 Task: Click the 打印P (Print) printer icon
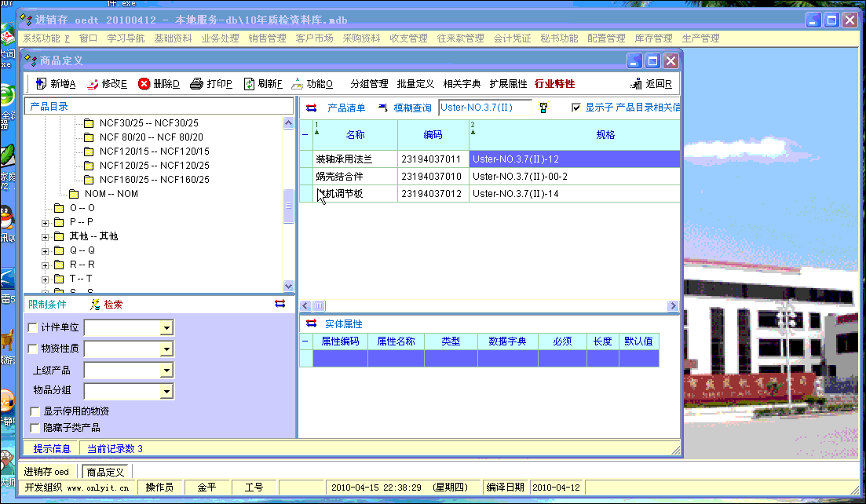(197, 84)
